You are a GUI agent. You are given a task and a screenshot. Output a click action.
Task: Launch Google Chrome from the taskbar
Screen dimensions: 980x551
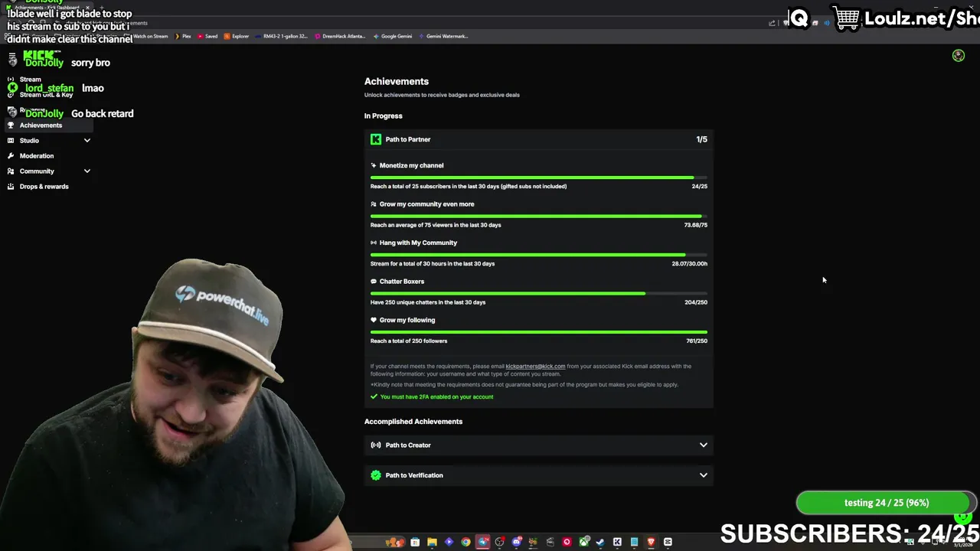click(465, 542)
